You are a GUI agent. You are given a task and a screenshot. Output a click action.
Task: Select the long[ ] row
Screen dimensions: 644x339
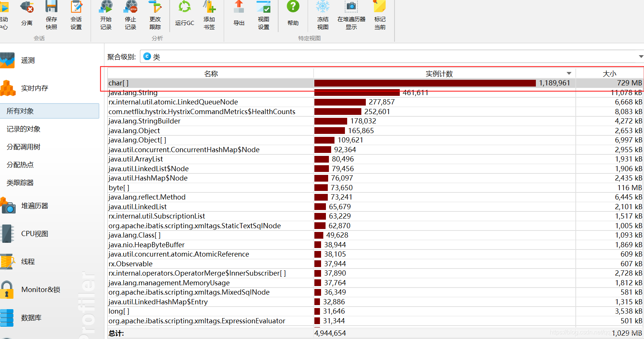[376, 311]
